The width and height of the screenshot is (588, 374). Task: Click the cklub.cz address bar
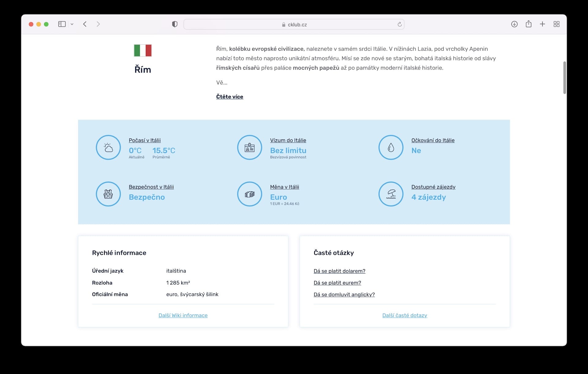coord(294,25)
